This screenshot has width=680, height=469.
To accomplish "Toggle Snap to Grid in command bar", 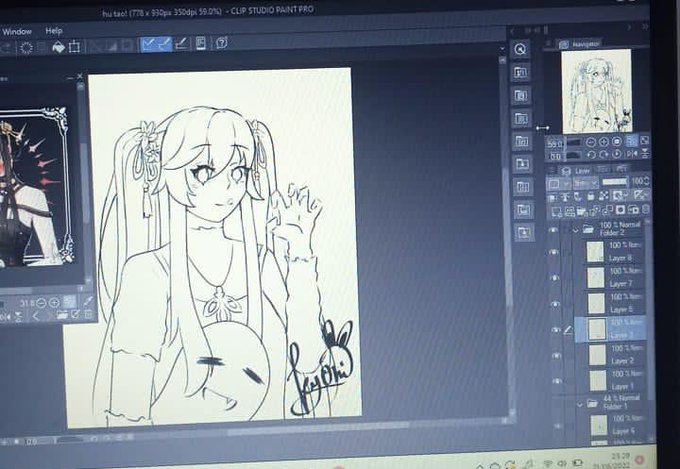I will [x=182, y=43].
